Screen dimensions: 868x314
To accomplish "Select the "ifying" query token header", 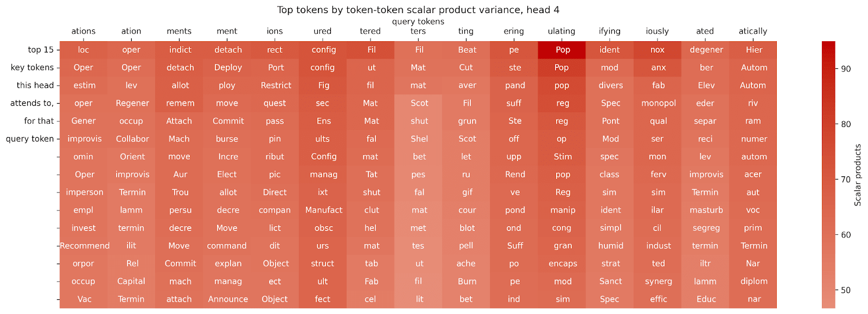I will [x=609, y=31].
